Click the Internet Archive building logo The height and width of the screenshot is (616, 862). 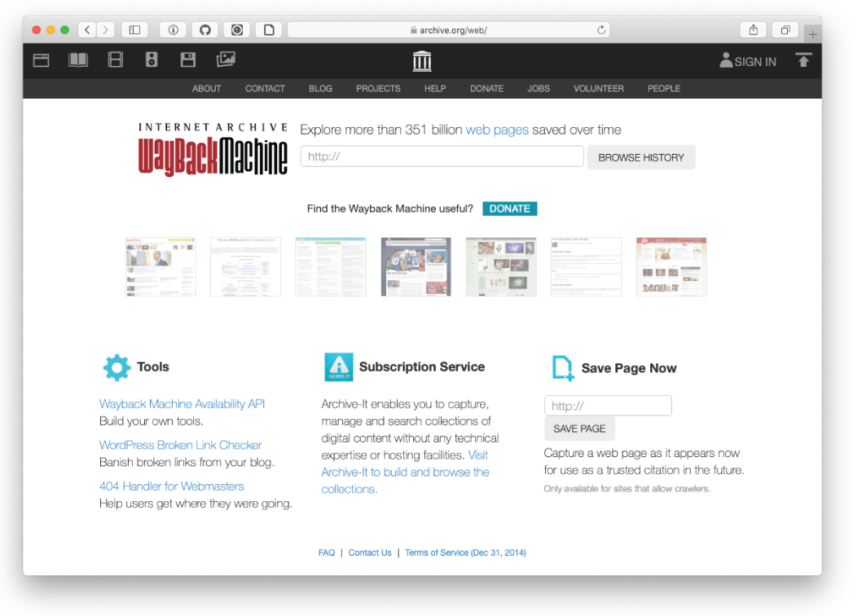(x=421, y=59)
